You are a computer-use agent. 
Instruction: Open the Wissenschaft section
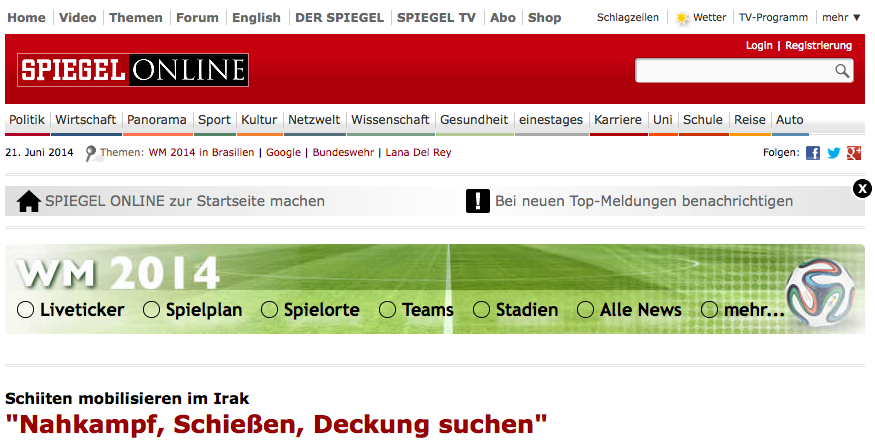pyautogui.click(x=390, y=119)
